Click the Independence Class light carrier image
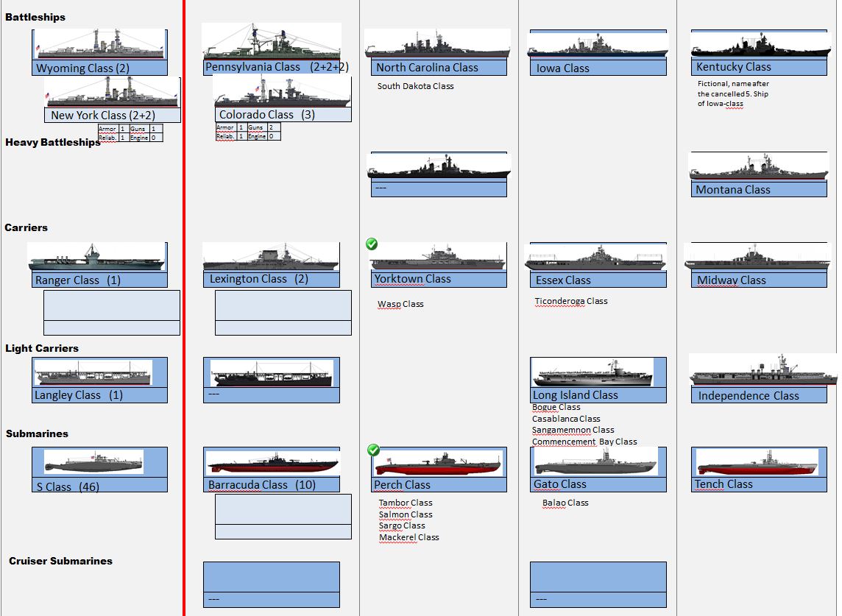 (x=763, y=370)
